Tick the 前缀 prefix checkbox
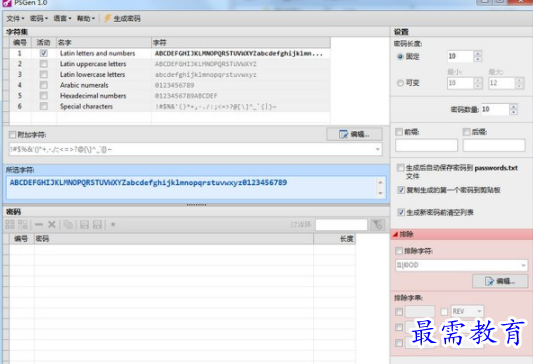 [399, 132]
